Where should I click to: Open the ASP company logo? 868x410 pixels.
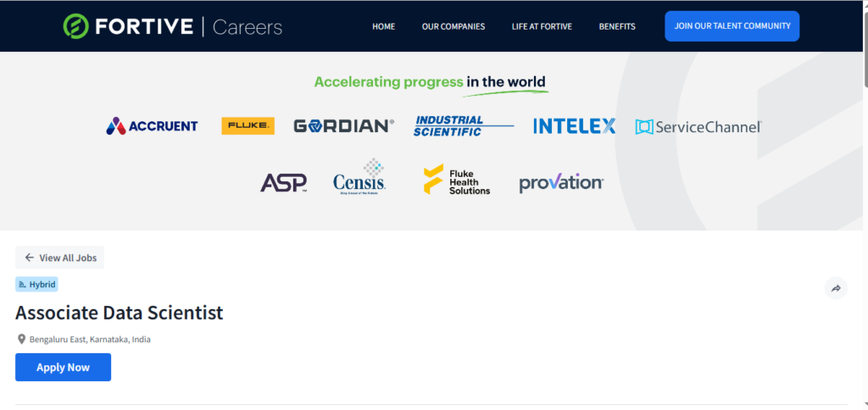(x=284, y=183)
